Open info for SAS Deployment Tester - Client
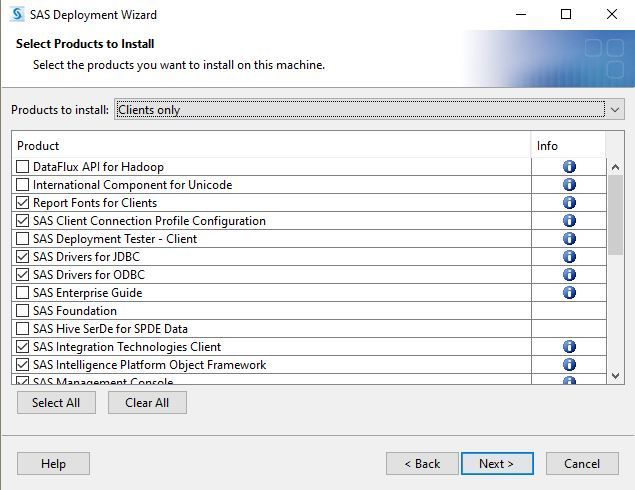Image resolution: width=635 pixels, height=490 pixels. pyautogui.click(x=569, y=239)
